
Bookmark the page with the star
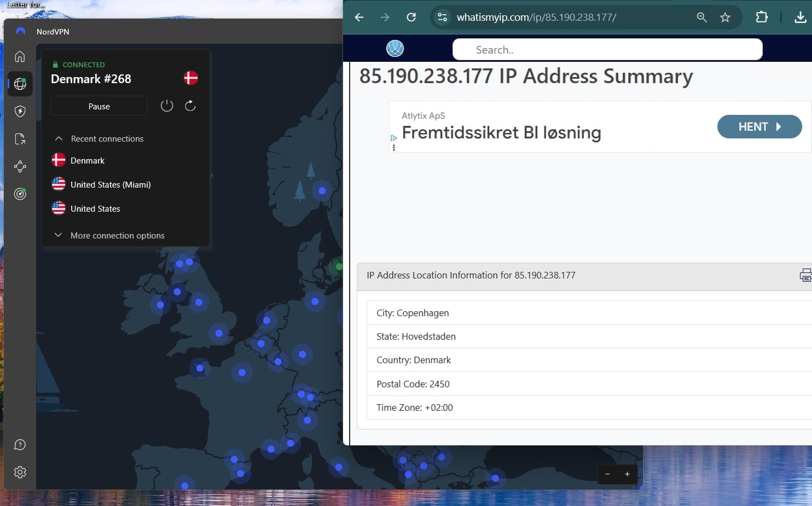pos(726,17)
